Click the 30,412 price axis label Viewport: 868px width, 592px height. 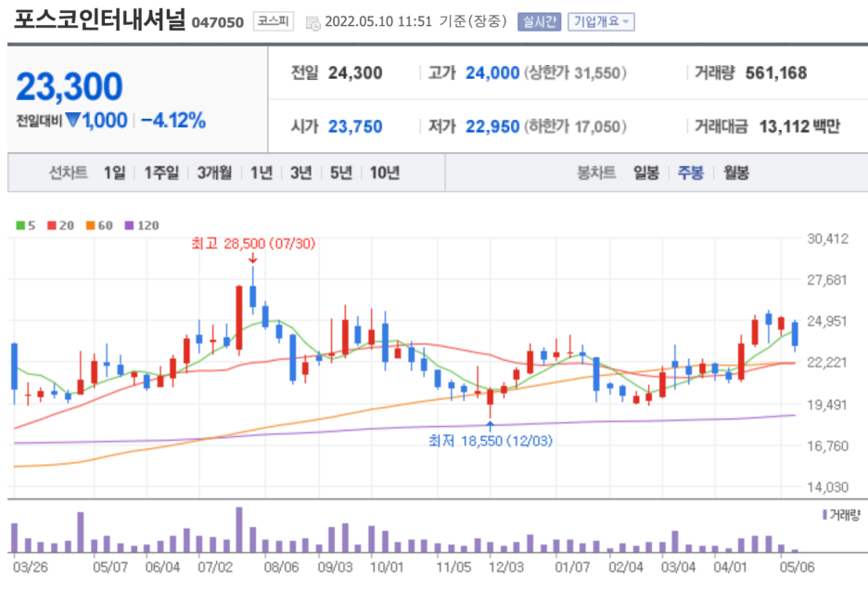(827, 239)
